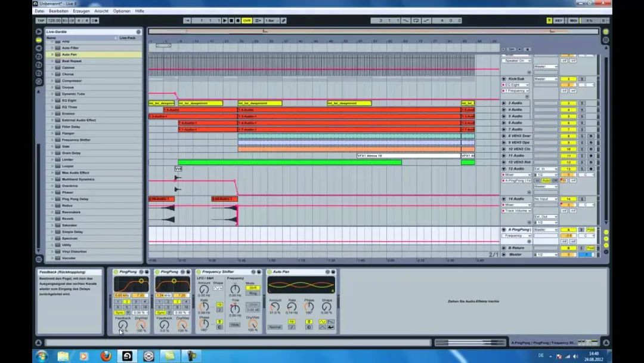Open the 14 Audio input type dropdown
The height and width of the screenshot is (363, 644).
tap(546, 199)
